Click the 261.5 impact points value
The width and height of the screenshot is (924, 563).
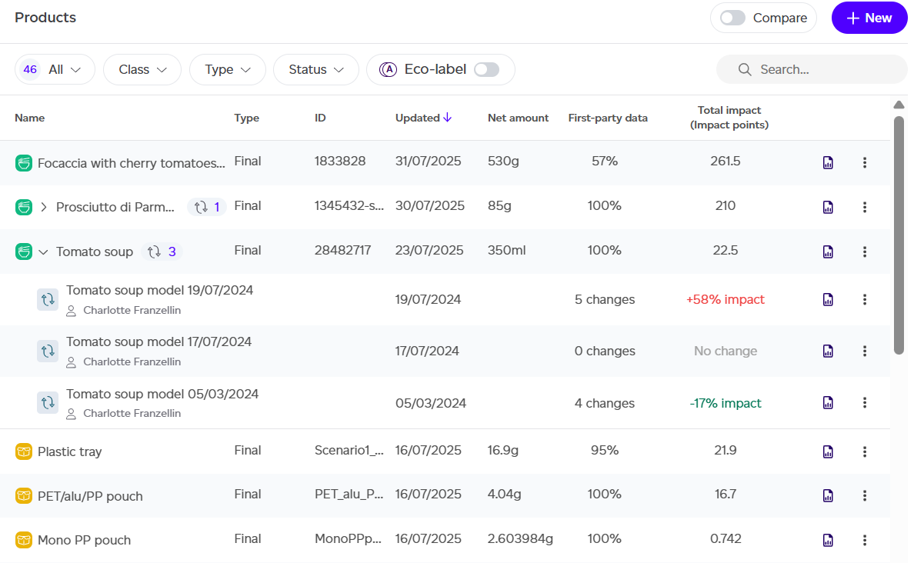(x=726, y=162)
